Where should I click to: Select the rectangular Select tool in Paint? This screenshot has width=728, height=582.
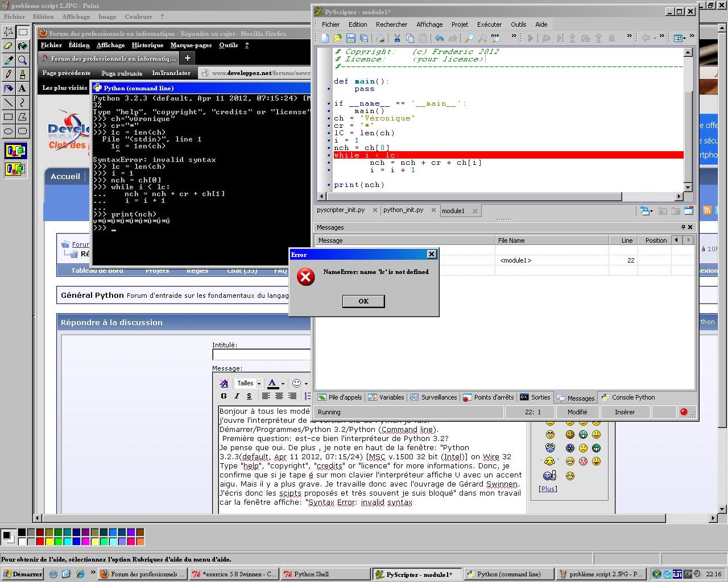[x=22, y=32]
